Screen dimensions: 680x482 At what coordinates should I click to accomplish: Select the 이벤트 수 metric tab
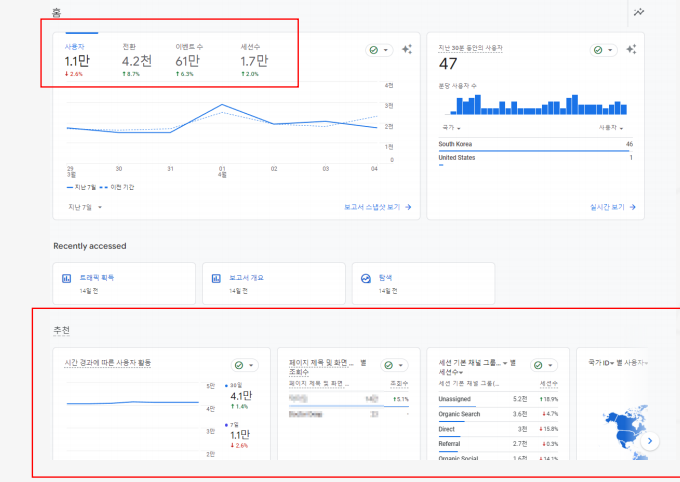(189, 60)
